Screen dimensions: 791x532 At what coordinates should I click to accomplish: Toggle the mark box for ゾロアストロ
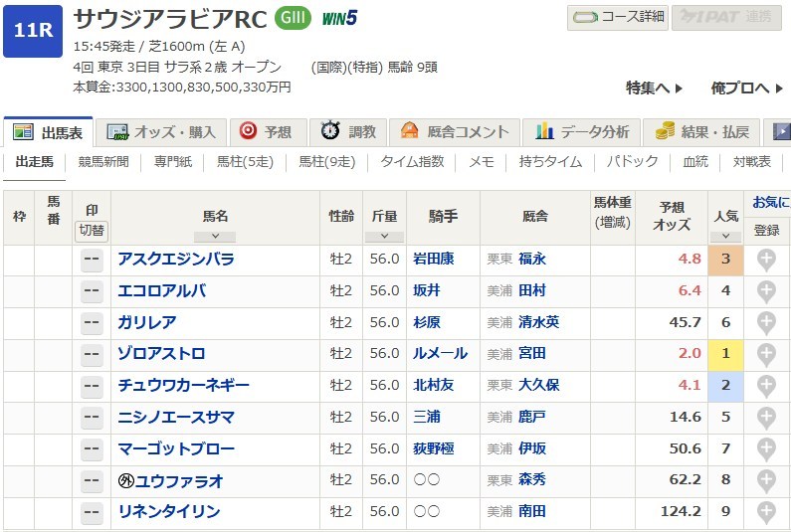92,354
